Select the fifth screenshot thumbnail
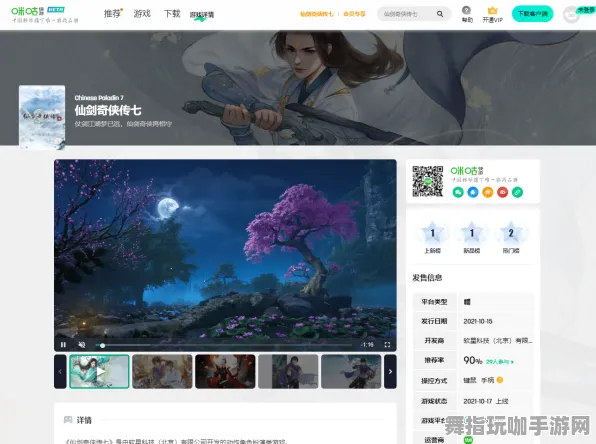 tap(351, 371)
